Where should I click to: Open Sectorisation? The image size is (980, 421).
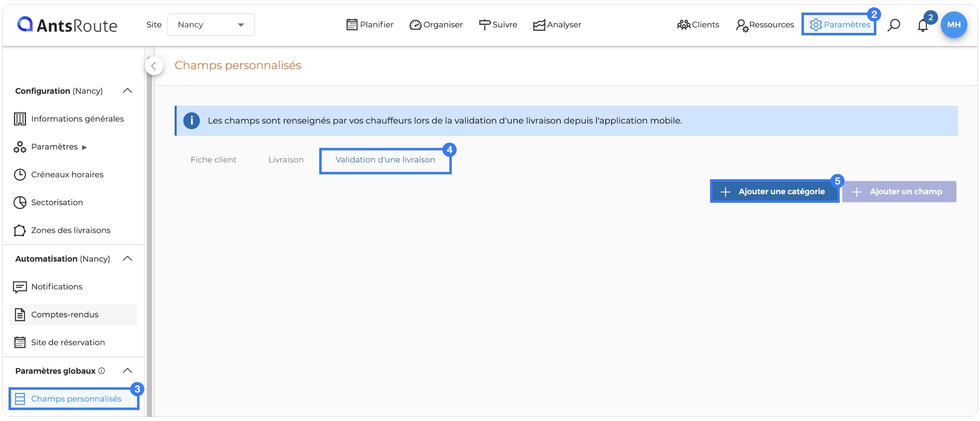point(57,202)
